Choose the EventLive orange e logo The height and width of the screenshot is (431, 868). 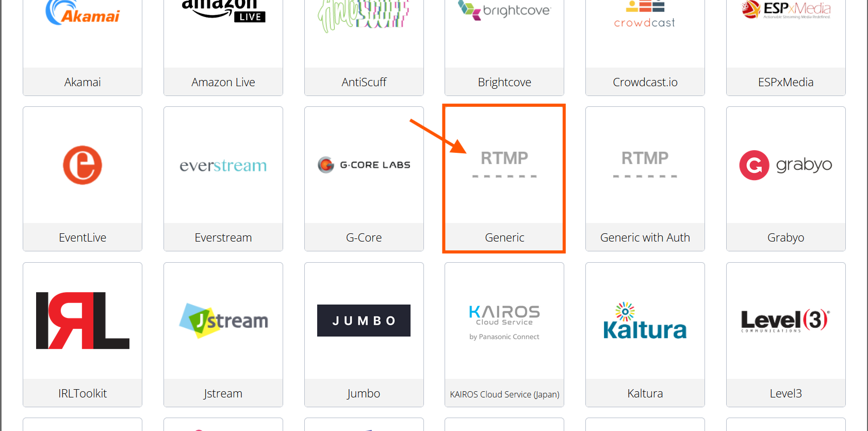click(x=83, y=165)
